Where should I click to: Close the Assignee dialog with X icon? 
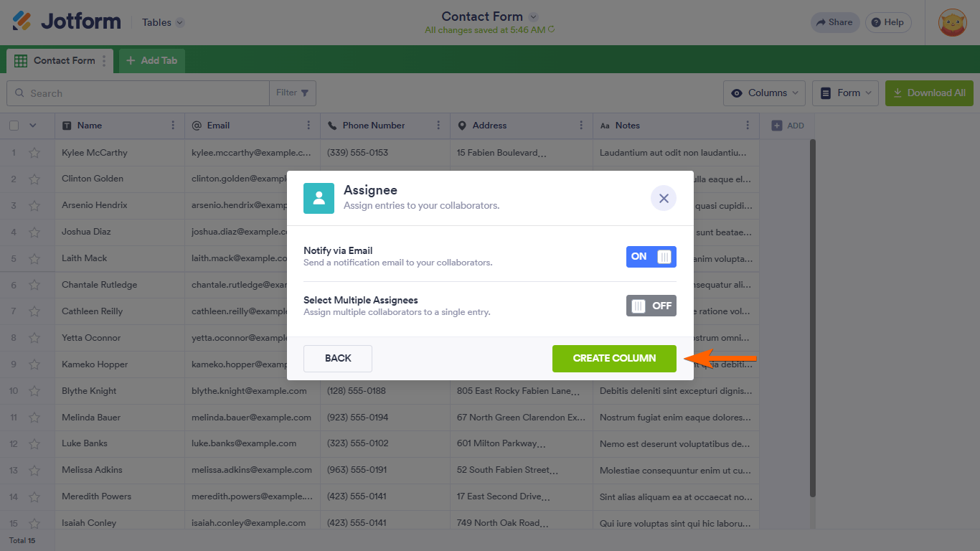pyautogui.click(x=664, y=198)
